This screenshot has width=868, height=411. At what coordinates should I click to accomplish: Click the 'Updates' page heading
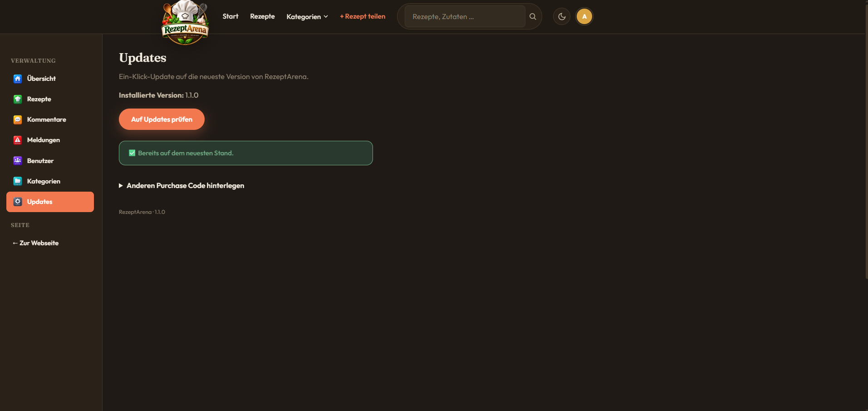pos(142,58)
